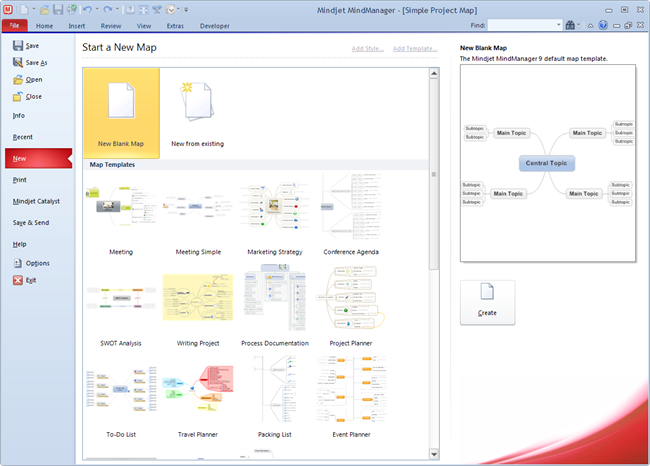Viewport: 650px width, 466px height.
Task: Click the template list scroll up arrow
Action: tap(434, 74)
